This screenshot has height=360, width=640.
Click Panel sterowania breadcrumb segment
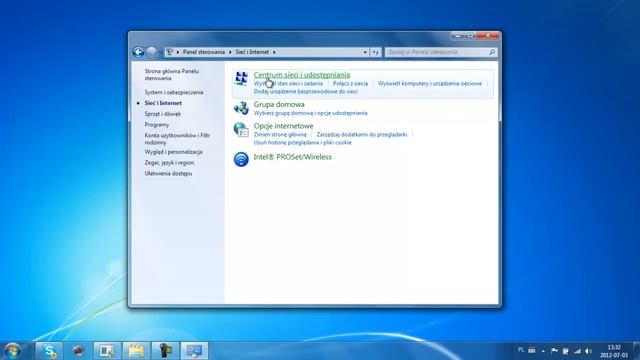pyautogui.click(x=204, y=52)
